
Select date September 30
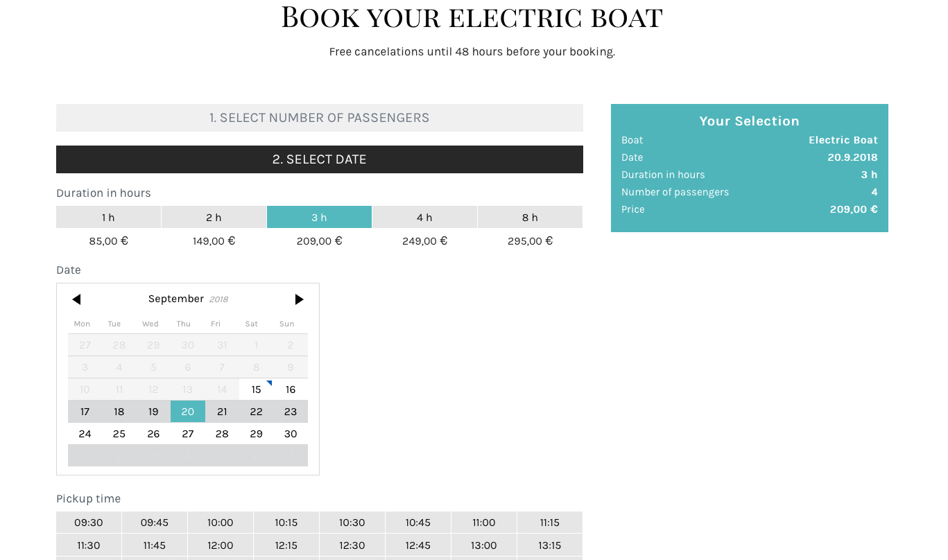coord(291,434)
